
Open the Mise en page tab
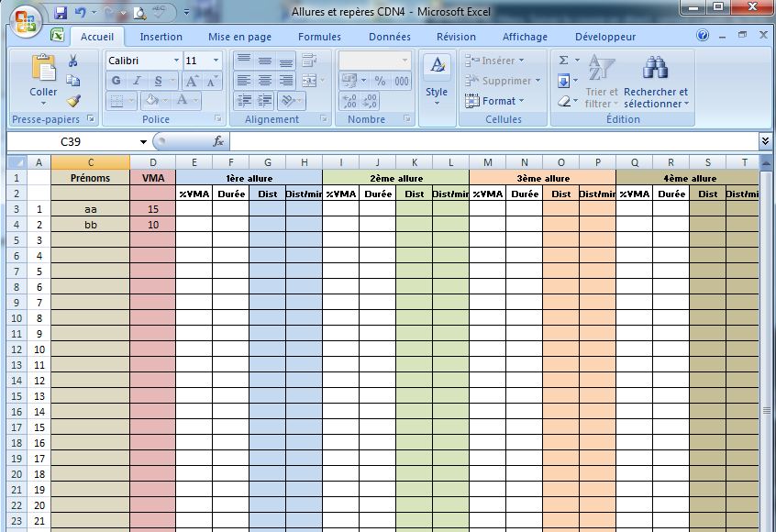click(239, 37)
